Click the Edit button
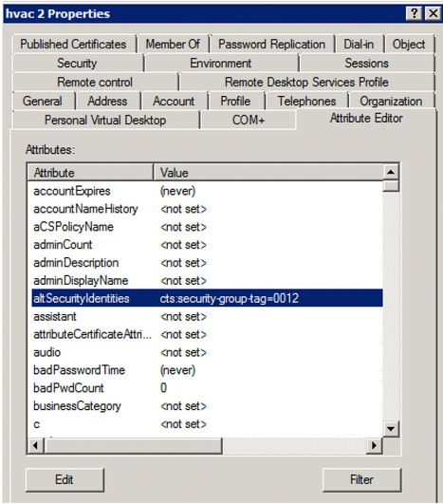 [65, 480]
